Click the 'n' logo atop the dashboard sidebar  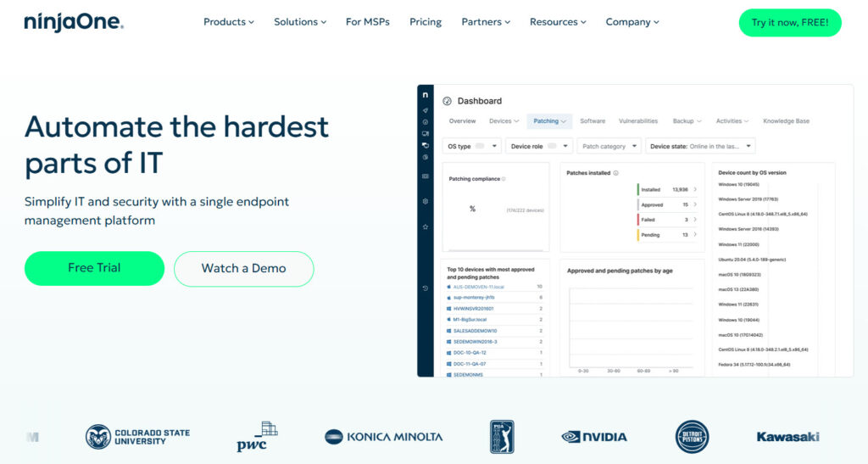pyautogui.click(x=426, y=95)
